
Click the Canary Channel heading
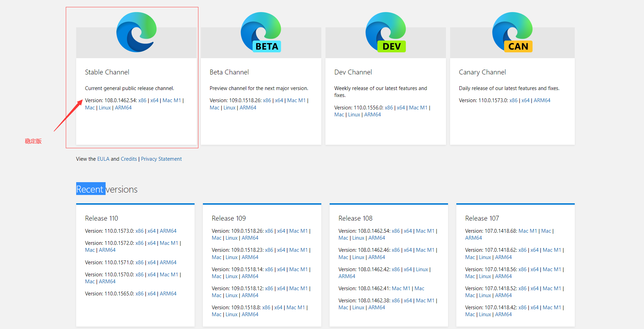[482, 72]
